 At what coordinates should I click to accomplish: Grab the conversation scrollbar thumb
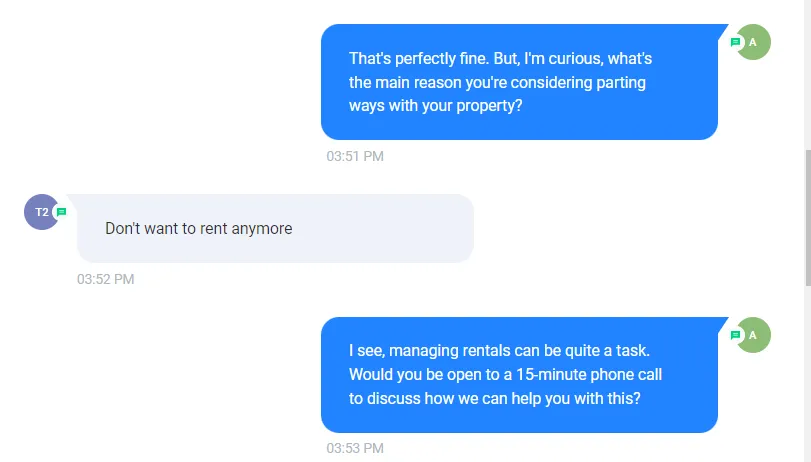coord(808,217)
